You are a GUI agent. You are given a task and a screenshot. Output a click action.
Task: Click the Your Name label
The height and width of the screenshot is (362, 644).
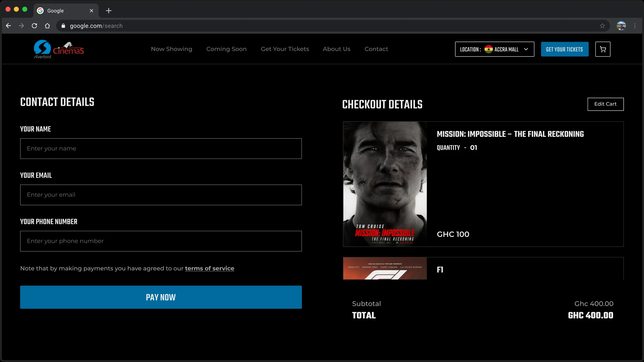[35, 129]
